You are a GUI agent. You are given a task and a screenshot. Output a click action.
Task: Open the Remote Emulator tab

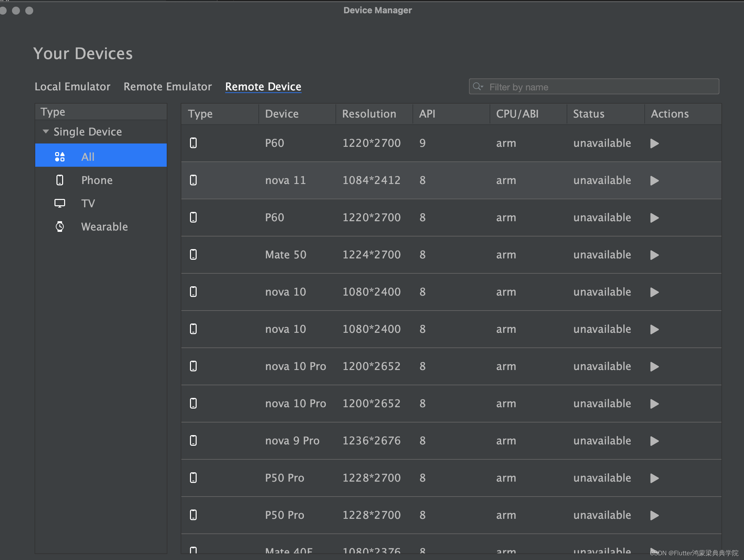coord(167,86)
